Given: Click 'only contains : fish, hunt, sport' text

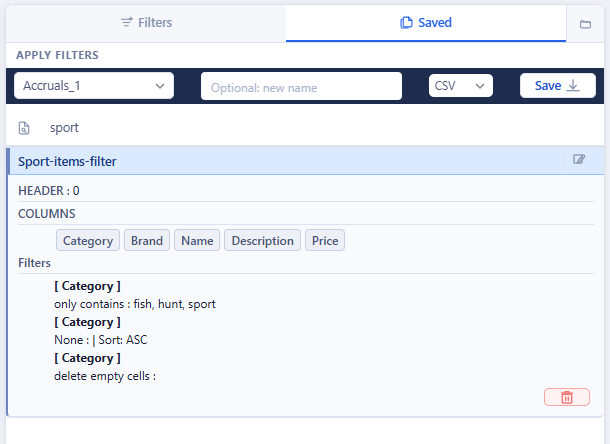Looking at the screenshot, I should click(135, 304).
